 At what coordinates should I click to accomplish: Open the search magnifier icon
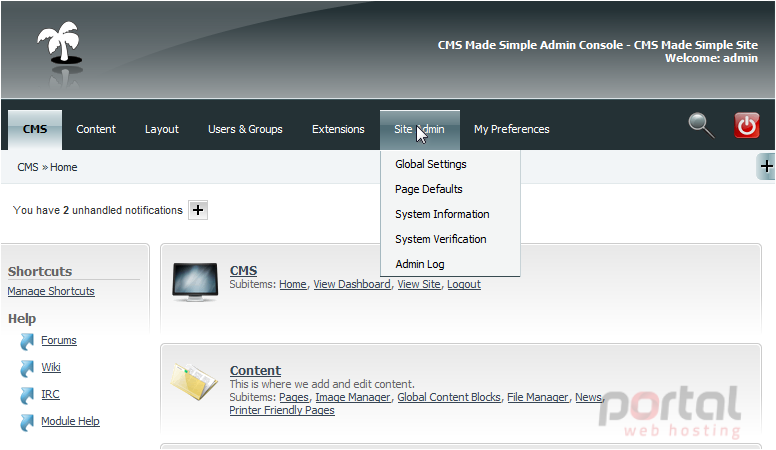coord(701,125)
